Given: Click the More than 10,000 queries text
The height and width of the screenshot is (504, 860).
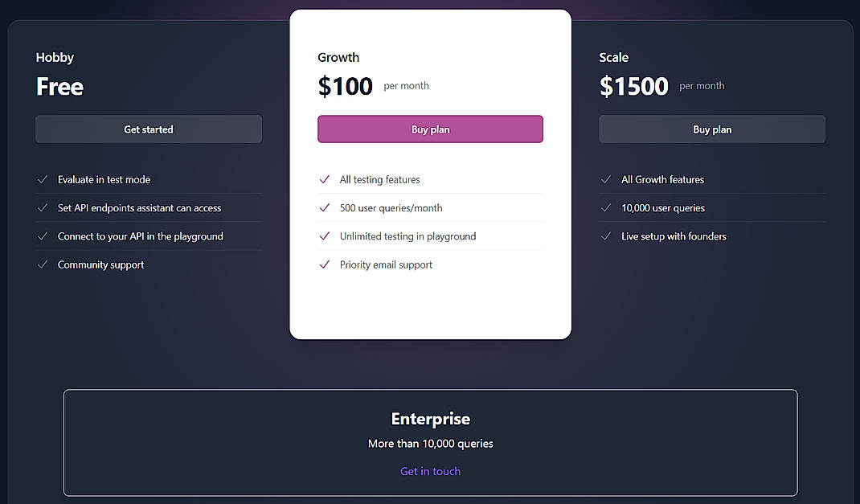Looking at the screenshot, I should click(x=430, y=443).
